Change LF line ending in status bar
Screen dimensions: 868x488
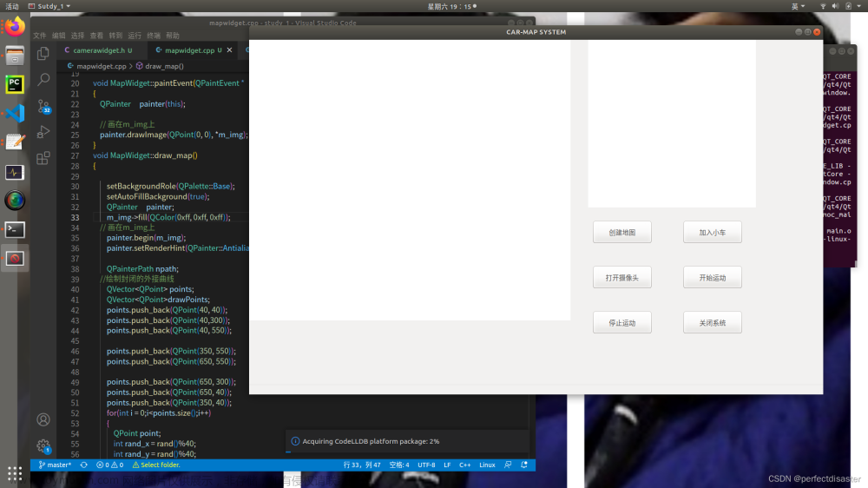coord(447,465)
